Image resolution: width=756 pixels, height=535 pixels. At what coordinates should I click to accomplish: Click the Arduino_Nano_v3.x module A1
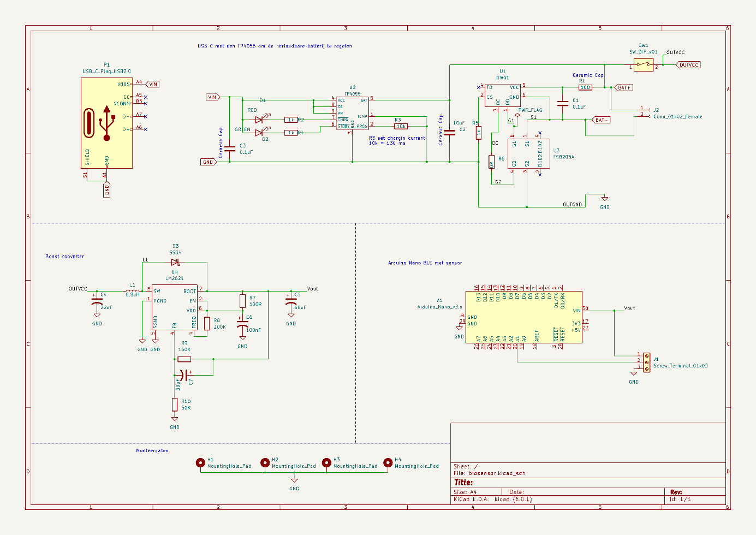(x=524, y=317)
